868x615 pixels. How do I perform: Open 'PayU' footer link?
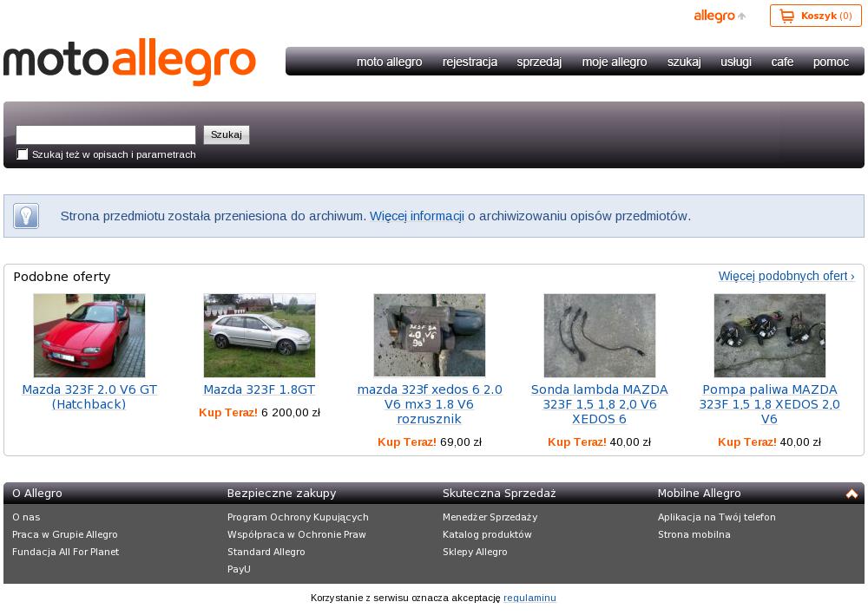click(x=239, y=569)
